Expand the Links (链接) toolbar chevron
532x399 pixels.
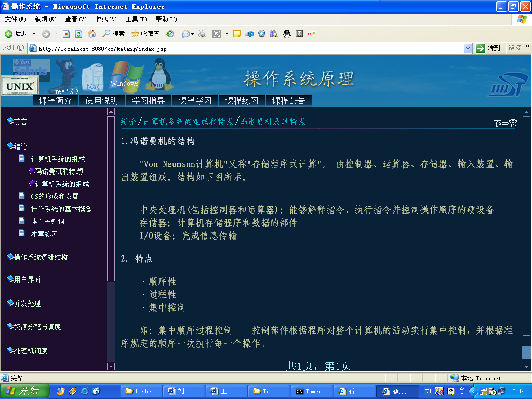pyautogui.click(x=527, y=46)
